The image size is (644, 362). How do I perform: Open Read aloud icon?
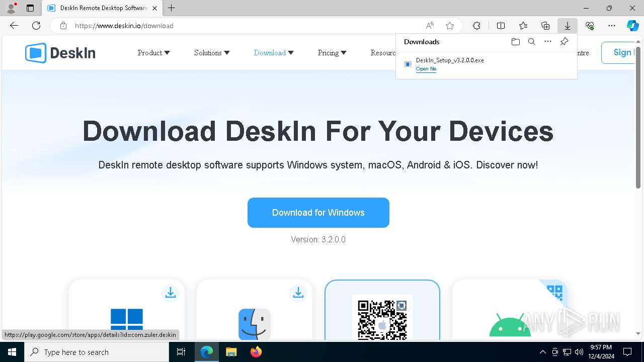click(430, 26)
